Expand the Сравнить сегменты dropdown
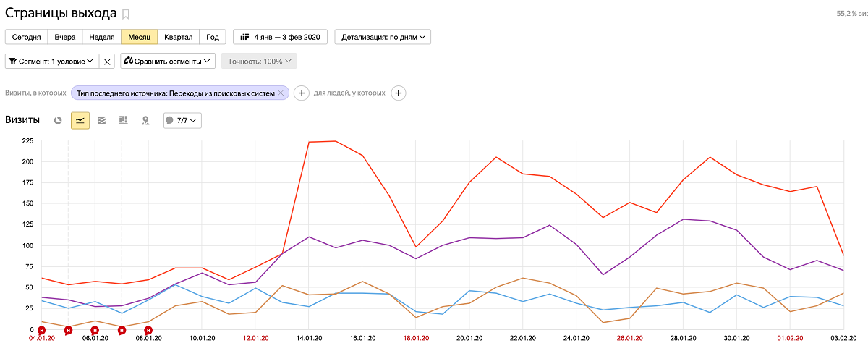Image resolution: width=868 pixels, height=364 pixels. click(168, 62)
